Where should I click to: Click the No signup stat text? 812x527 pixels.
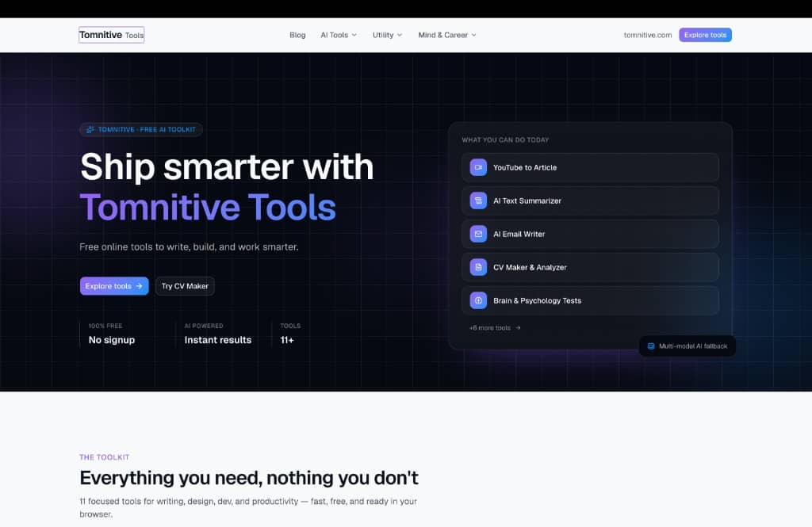click(111, 340)
